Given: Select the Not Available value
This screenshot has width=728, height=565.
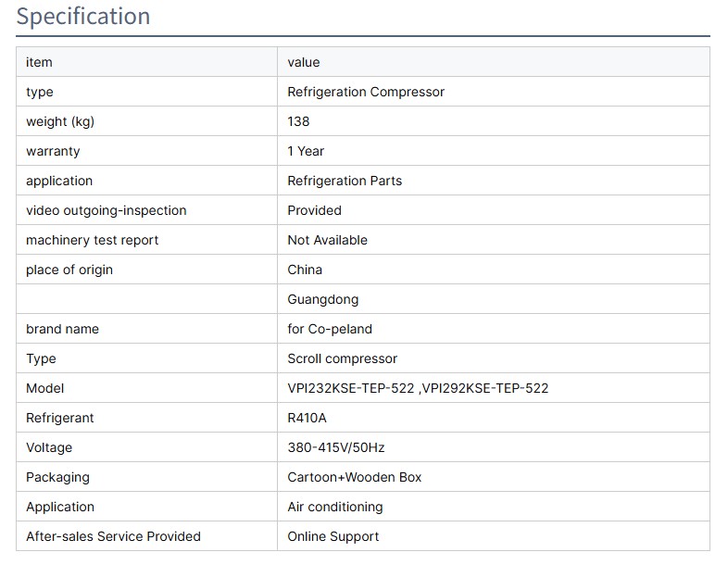Looking at the screenshot, I should coord(327,240).
